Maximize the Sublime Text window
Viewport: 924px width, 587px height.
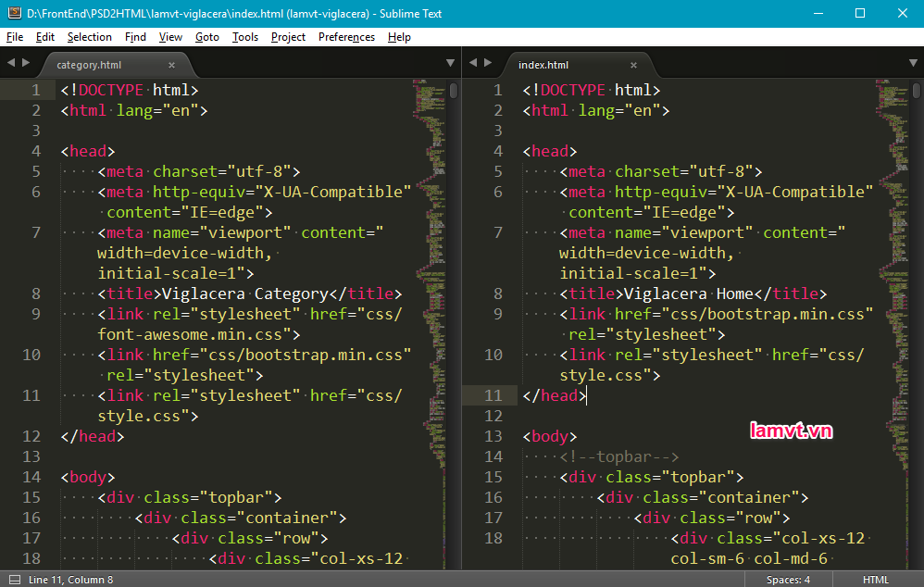tap(860, 13)
